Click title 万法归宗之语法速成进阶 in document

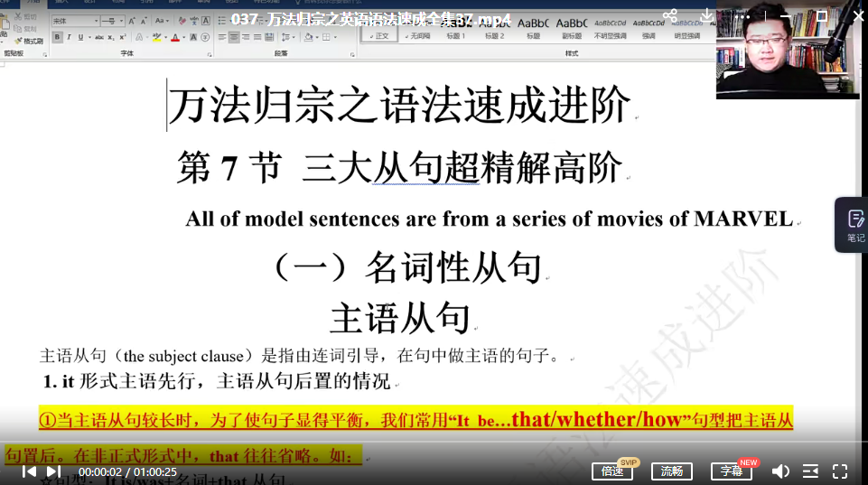pyautogui.click(x=400, y=105)
